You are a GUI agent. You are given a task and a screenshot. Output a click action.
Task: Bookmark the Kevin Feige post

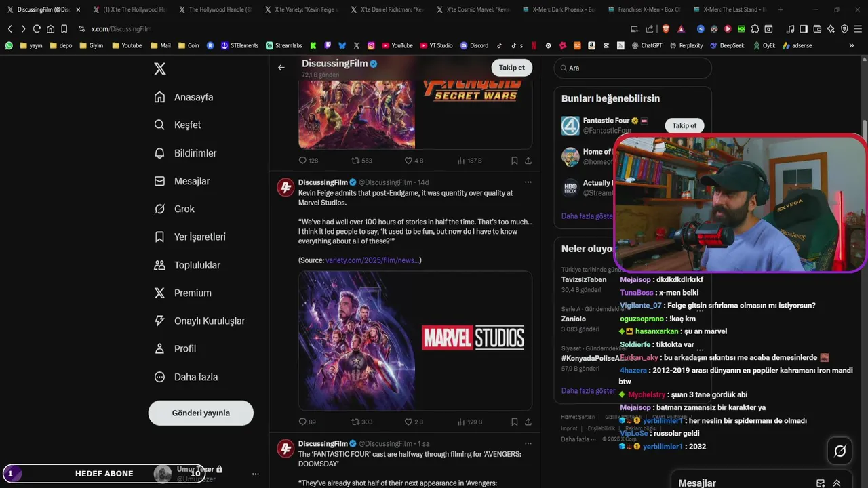(x=515, y=422)
